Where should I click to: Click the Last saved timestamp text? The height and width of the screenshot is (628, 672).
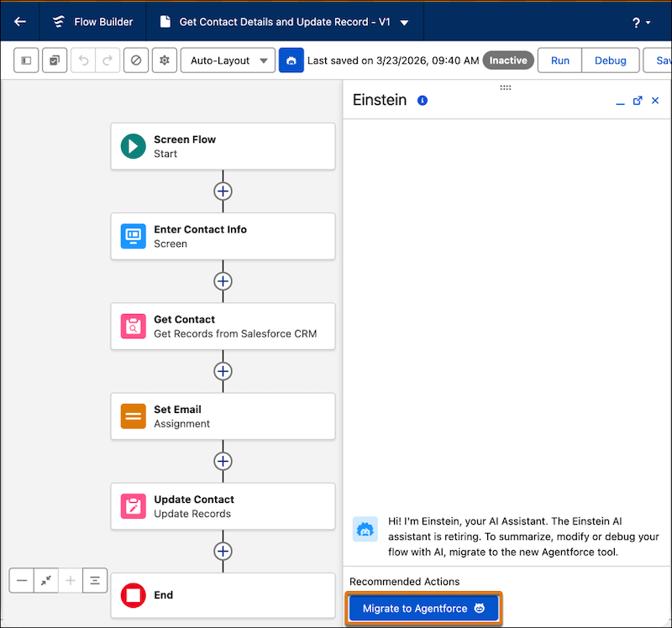point(393,60)
